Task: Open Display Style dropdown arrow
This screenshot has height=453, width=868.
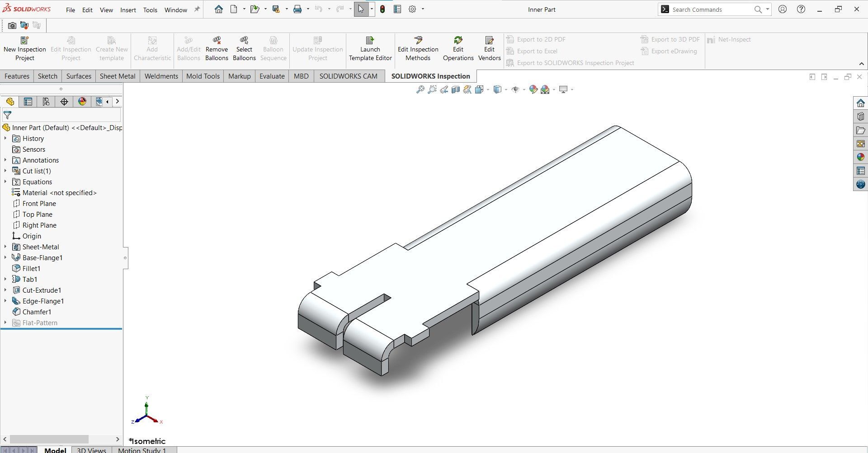Action: click(x=506, y=89)
